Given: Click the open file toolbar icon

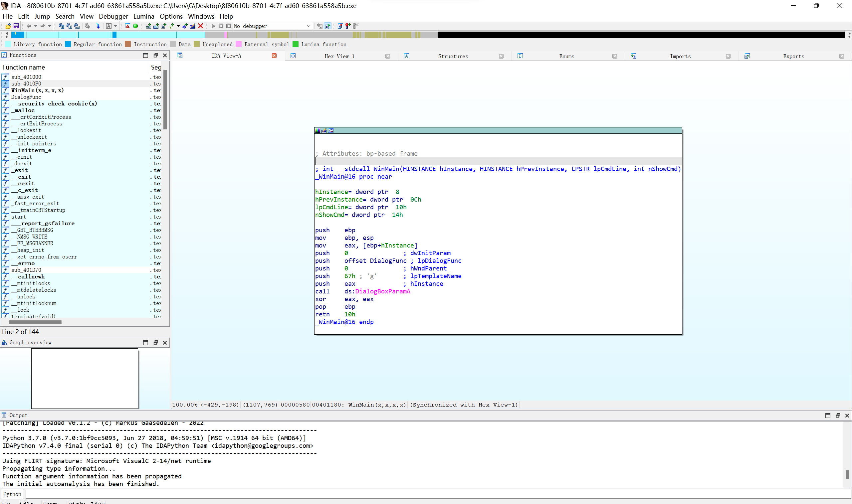Looking at the screenshot, I should tap(8, 26).
